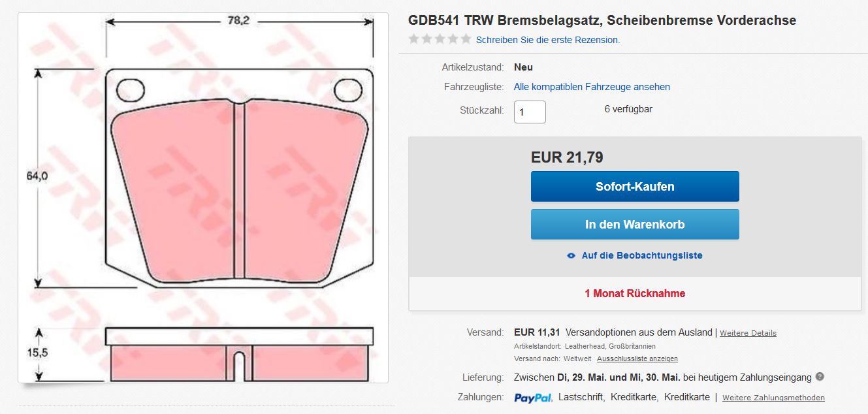Click the second rating star
This screenshot has width=868, height=414.
[426, 39]
